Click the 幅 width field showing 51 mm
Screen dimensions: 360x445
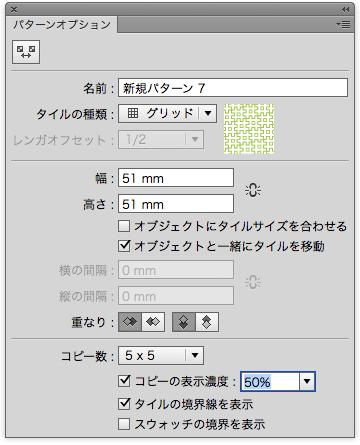(x=176, y=178)
